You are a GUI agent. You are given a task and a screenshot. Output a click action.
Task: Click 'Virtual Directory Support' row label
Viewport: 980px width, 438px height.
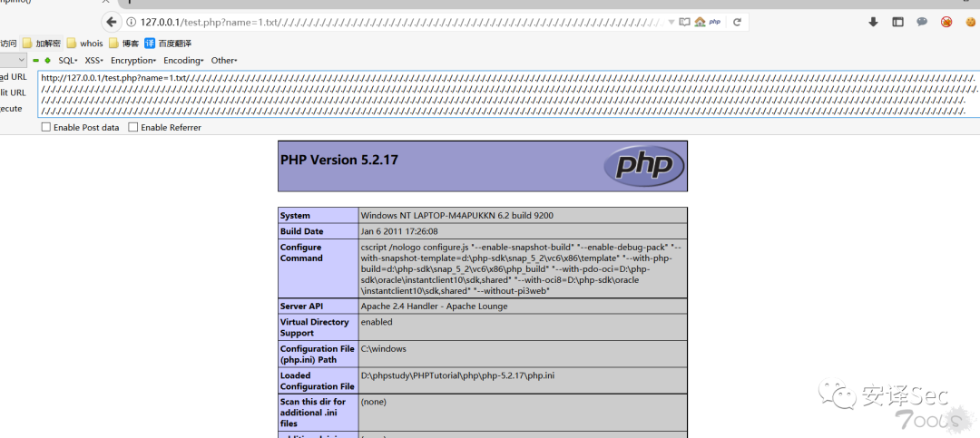point(314,327)
